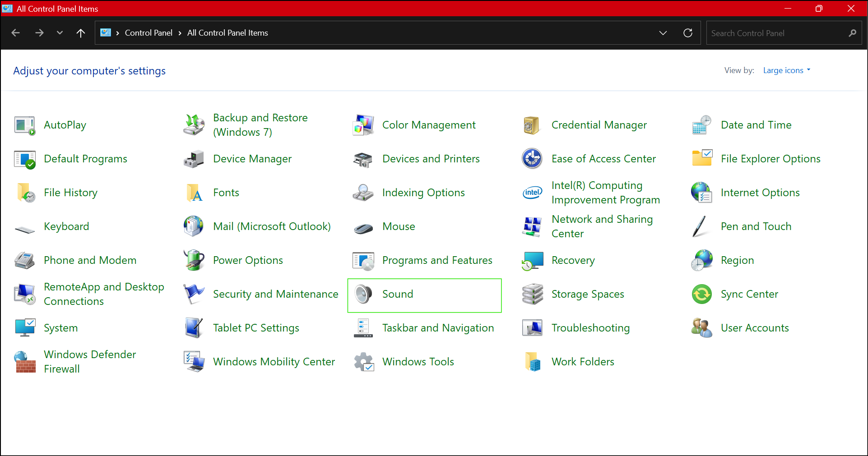Click the Control Panel address bar icon
Viewport: 868px width, 456px height.
click(x=106, y=32)
